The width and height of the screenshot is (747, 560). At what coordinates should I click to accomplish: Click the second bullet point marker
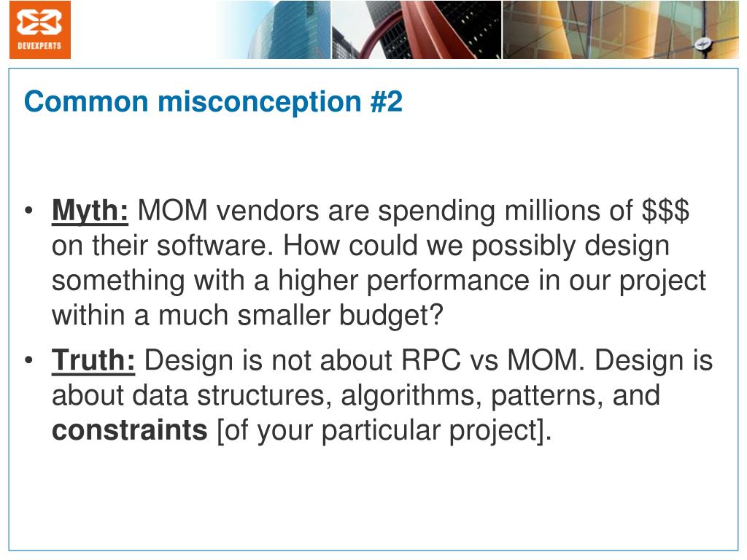(x=29, y=359)
